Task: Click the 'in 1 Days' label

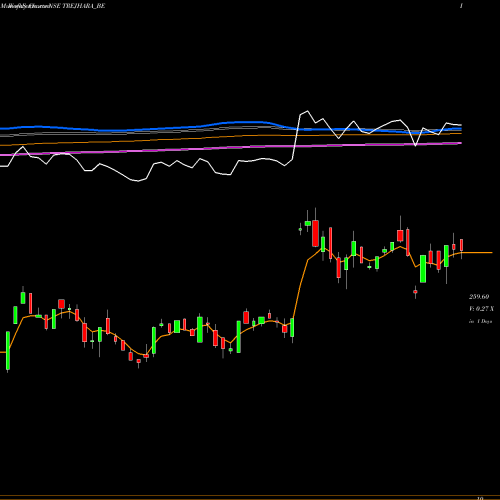Action: 481,322
